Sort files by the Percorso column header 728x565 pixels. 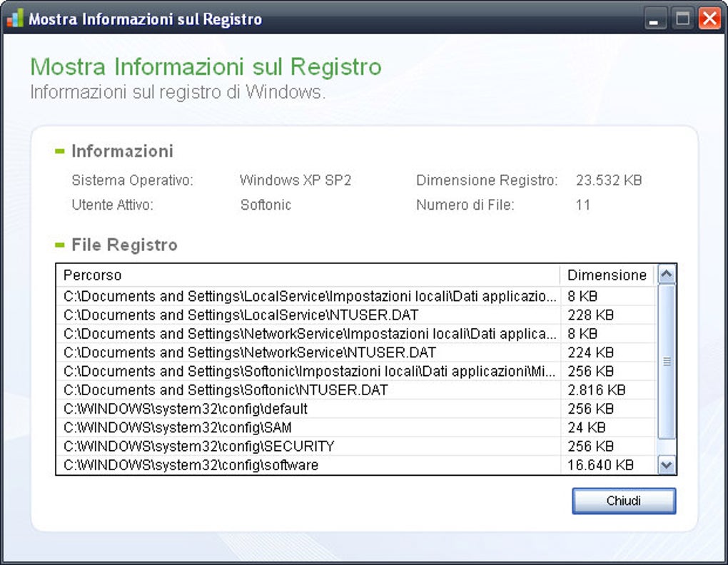coord(307,275)
